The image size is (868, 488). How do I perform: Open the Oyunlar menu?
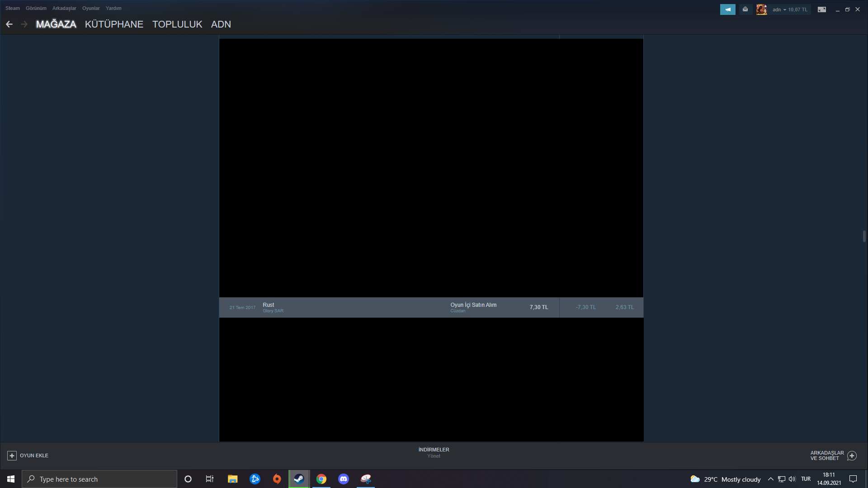[x=91, y=8]
